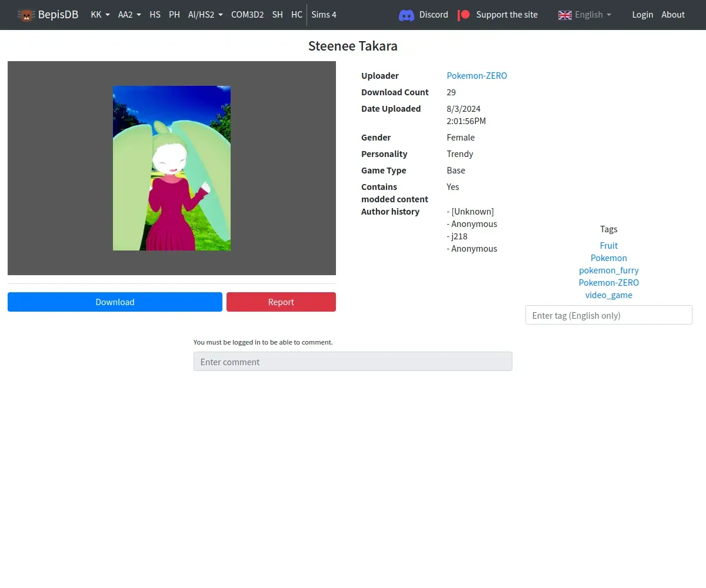Download the Steenee Takara card

tap(115, 302)
